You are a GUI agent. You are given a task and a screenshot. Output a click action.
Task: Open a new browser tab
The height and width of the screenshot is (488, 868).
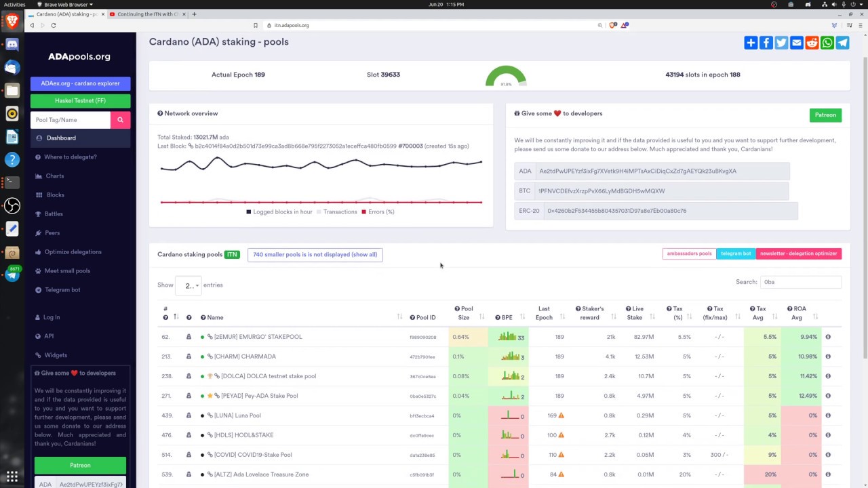tap(194, 14)
